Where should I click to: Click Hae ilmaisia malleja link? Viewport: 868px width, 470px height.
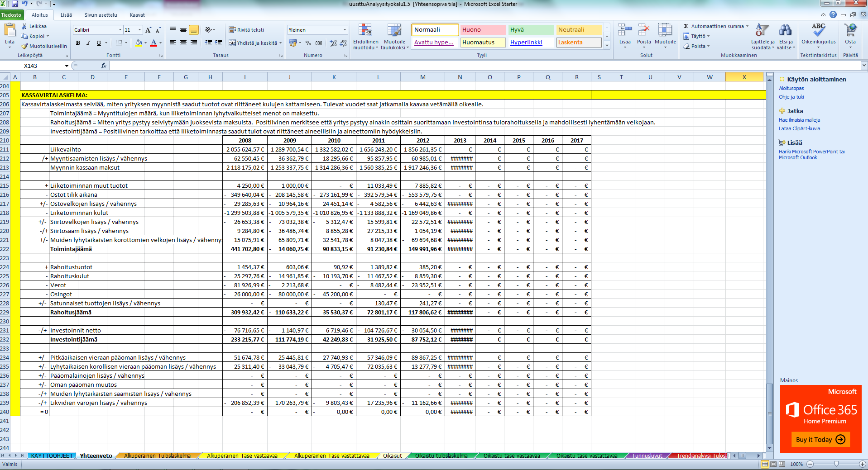(799, 120)
